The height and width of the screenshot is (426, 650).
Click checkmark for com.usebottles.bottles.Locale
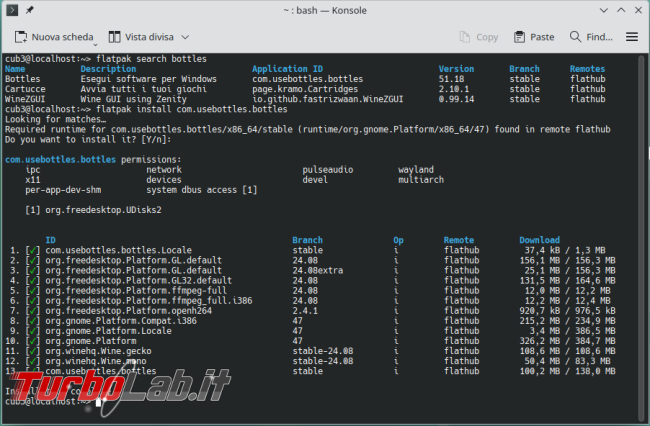click(33, 250)
